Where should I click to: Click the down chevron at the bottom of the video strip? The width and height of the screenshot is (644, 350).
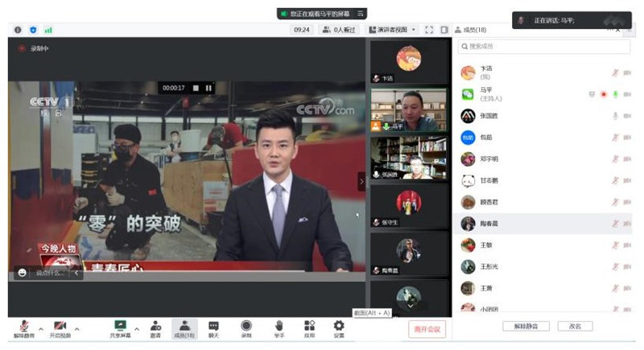[410, 306]
